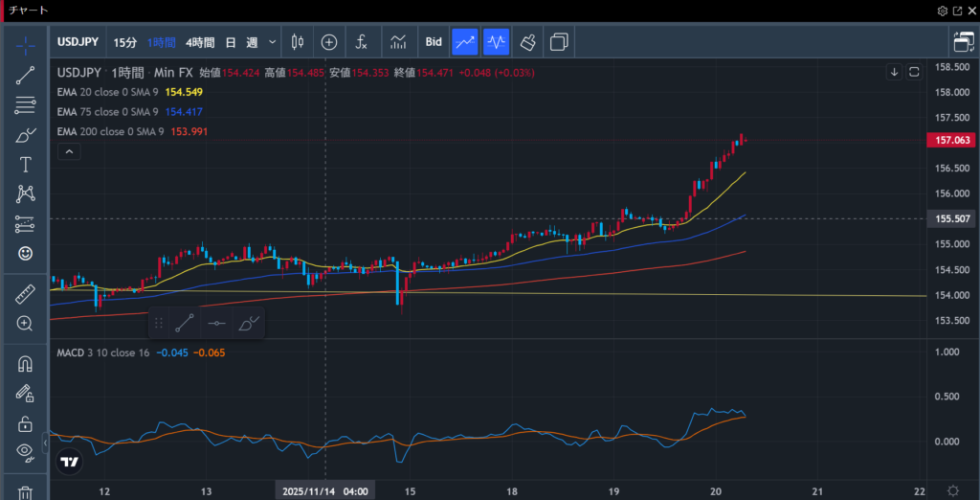This screenshot has width=980, height=500.
Task: Open candlestick chart type dropdown
Action: click(x=297, y=42)
